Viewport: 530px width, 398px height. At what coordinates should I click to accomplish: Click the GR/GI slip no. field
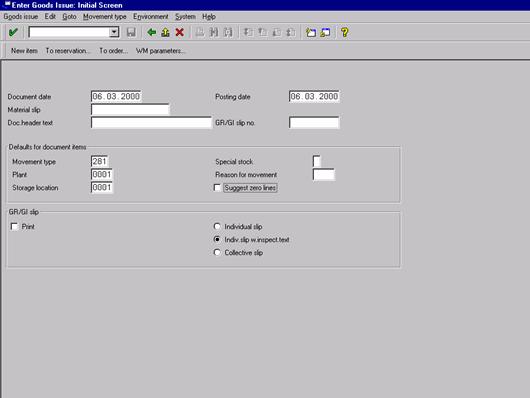coord(314,123)
